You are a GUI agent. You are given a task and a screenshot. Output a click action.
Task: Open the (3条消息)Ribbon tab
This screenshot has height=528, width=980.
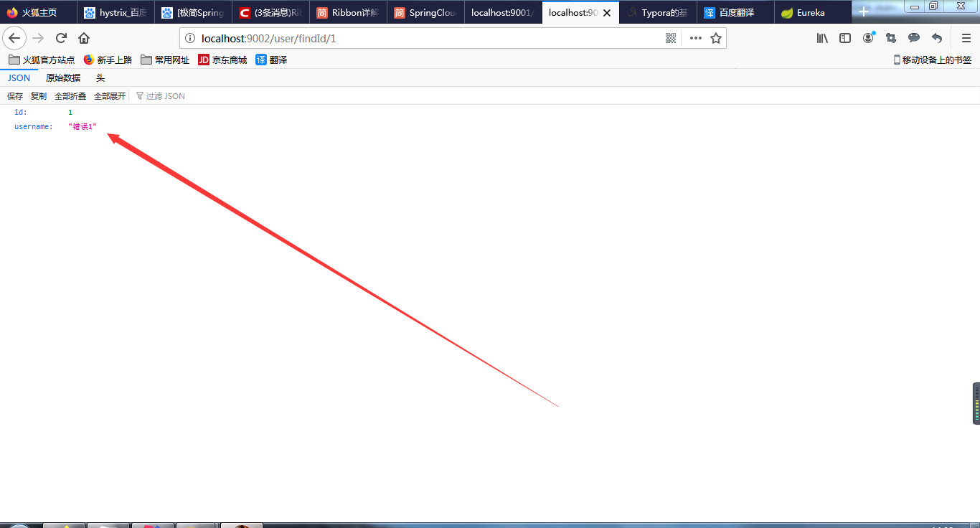click(271, 13)
